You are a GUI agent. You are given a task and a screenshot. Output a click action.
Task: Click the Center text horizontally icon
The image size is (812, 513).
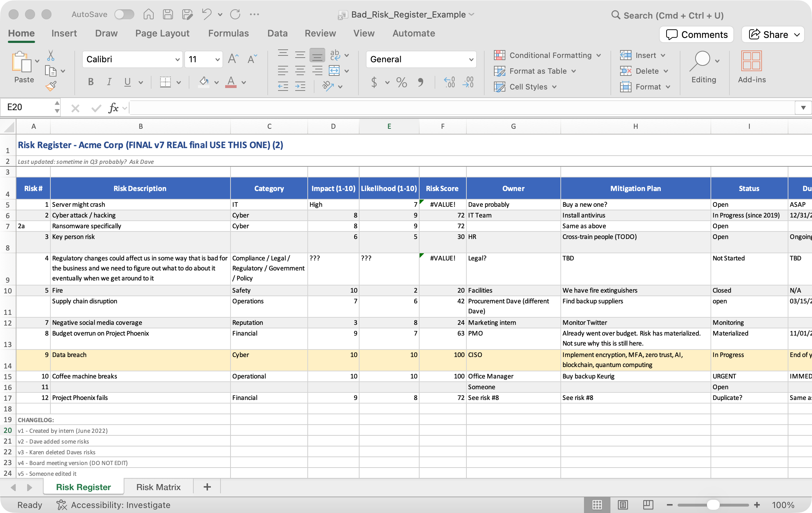300,70
